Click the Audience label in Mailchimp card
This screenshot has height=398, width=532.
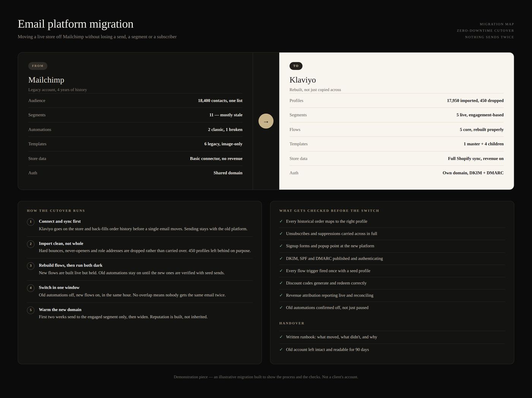pos(37,101)
